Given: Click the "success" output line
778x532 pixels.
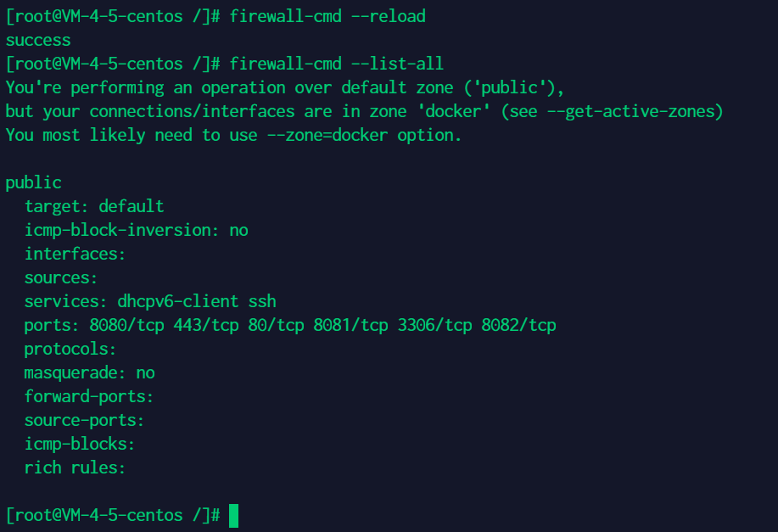Looking at the screenshot, I should point(38,40).
